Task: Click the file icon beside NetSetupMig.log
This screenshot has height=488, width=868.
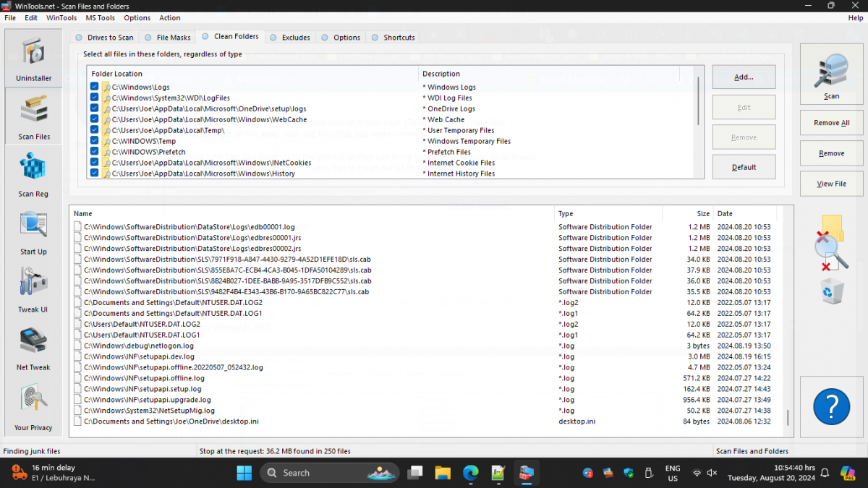Action: 78,411
